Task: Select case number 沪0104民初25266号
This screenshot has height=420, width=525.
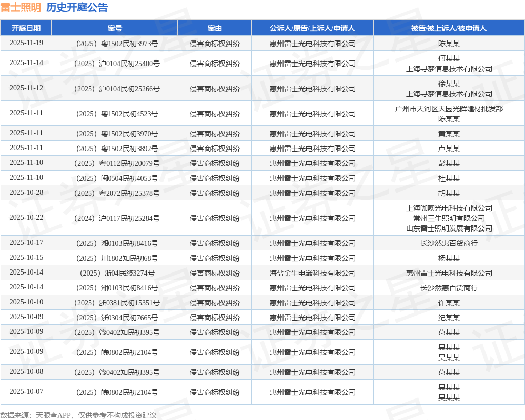Action: click(117, 89)
